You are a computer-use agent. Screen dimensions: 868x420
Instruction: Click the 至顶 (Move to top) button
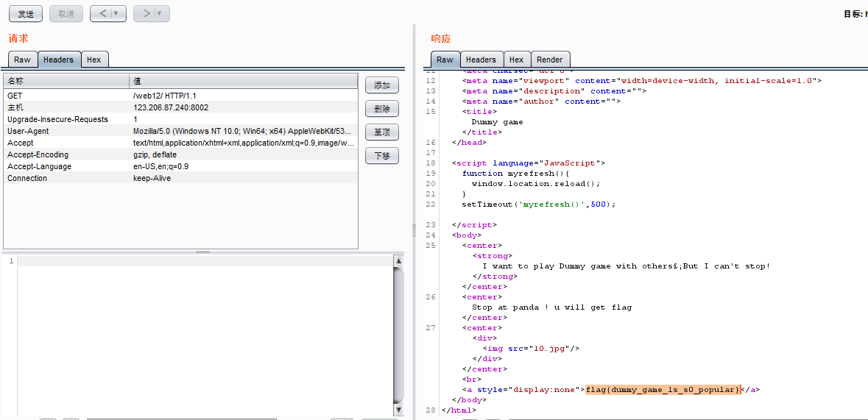(x=382, y=133)
